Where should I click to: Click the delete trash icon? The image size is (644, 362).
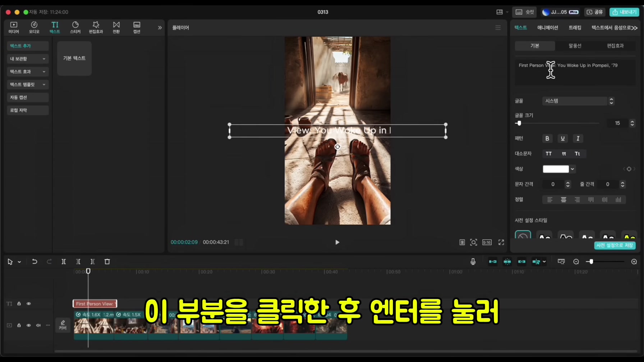[x=107, y=262]
